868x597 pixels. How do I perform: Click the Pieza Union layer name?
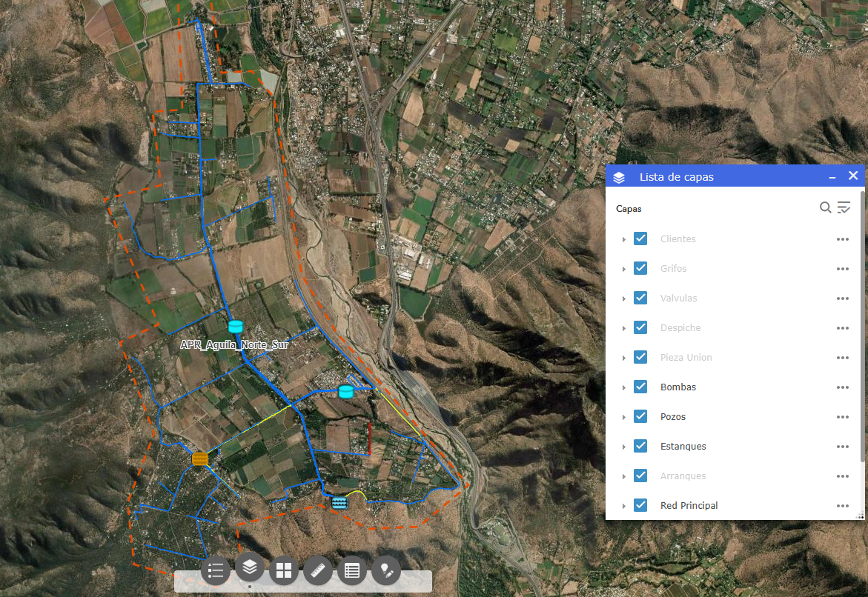pos(686,357)
